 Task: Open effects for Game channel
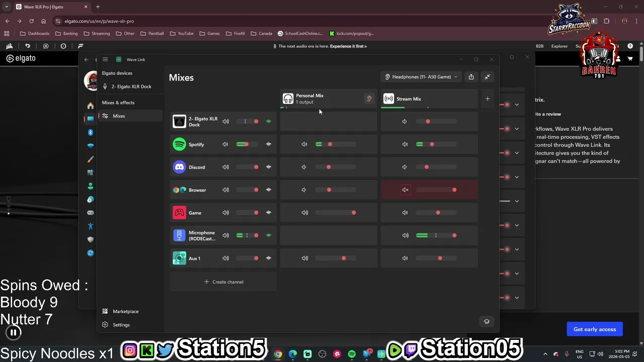(x=269, y=213)
